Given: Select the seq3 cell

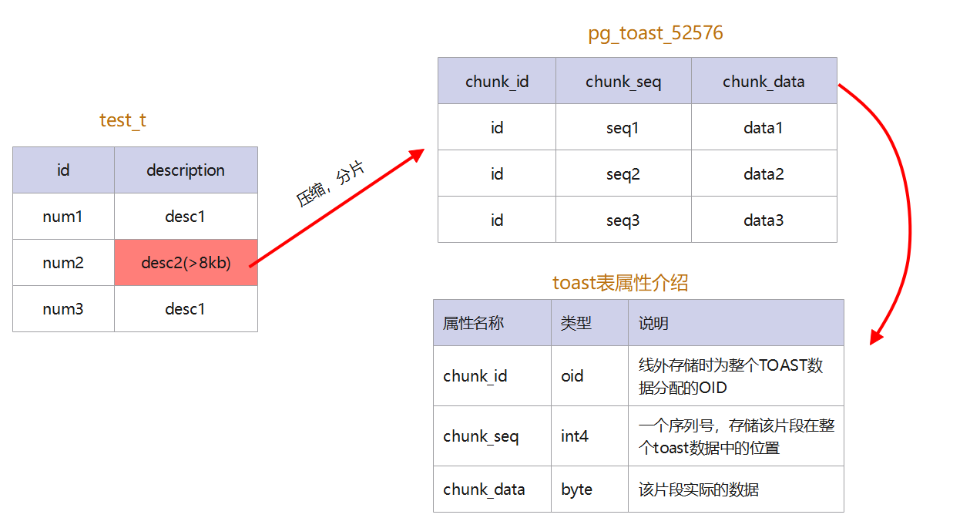Looking at the screenshot, I should (623, 220).
